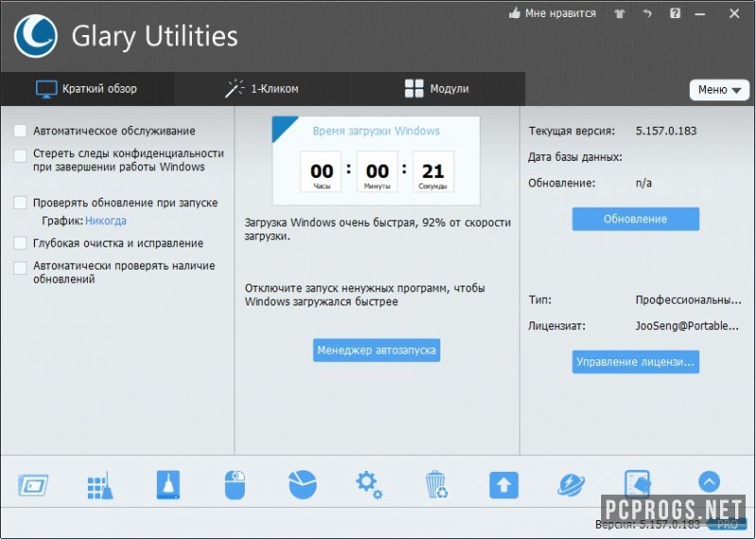Click the Профессиональны... type value
The width and height of the screenshot is (756, 540).
(x=689, y=300)
